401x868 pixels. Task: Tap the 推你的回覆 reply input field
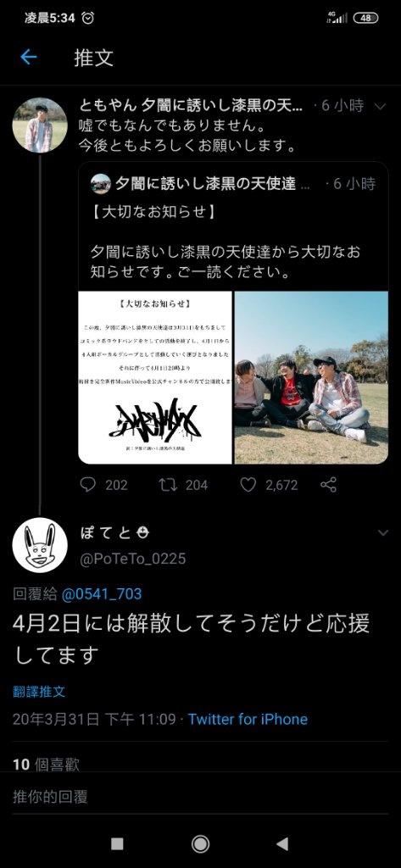pos(200,797)
